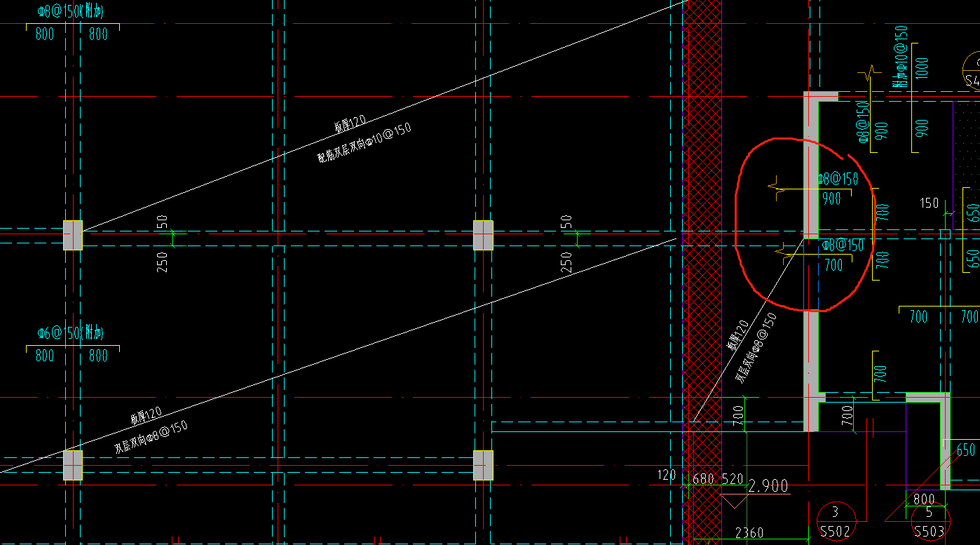Pick the elevation triangle marker below 2.900

tap(735, 502)
